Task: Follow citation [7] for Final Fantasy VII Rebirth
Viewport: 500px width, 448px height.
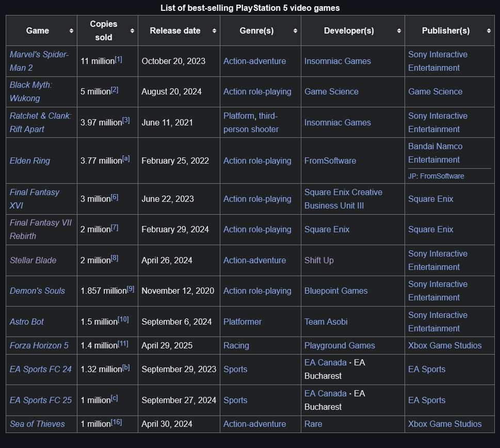Action: (x=115, y=228)
